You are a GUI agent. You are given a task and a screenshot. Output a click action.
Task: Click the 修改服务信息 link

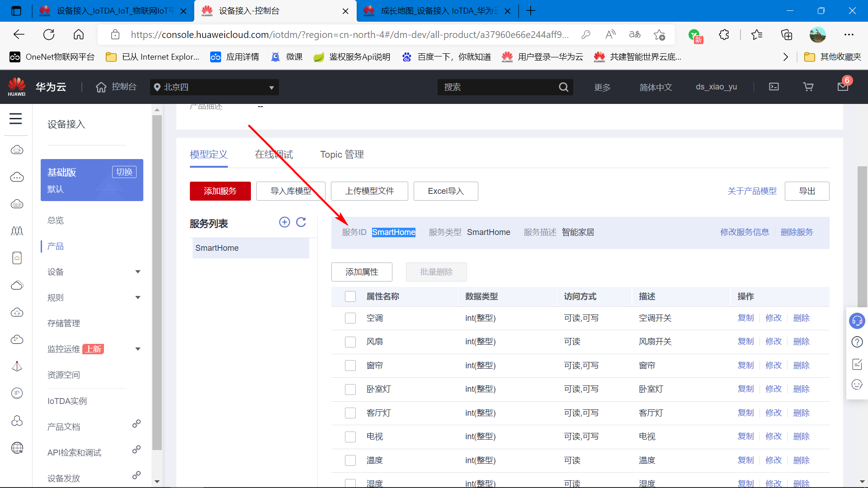coord(745,232)
